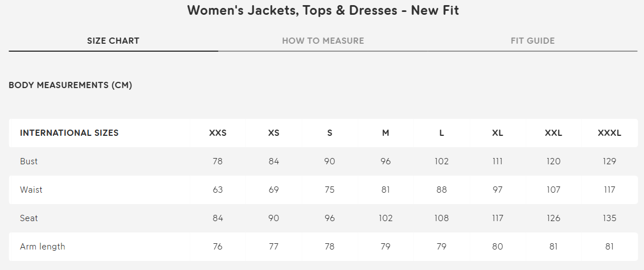644x270 pixels.
Task: Click the XS size column header
Action: pyautogui.click(x=274, y=133)
